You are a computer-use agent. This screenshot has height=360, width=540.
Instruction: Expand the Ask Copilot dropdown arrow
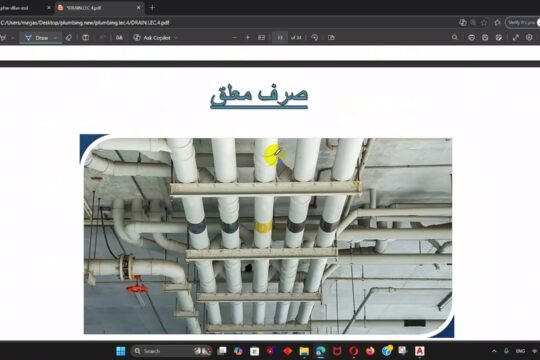coord(175,38)
